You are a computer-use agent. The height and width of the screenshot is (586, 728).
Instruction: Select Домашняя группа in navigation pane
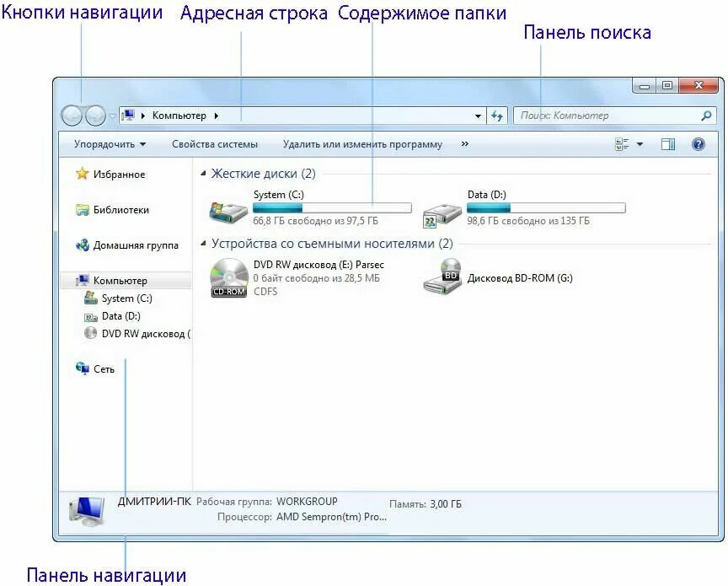(136, 245)
